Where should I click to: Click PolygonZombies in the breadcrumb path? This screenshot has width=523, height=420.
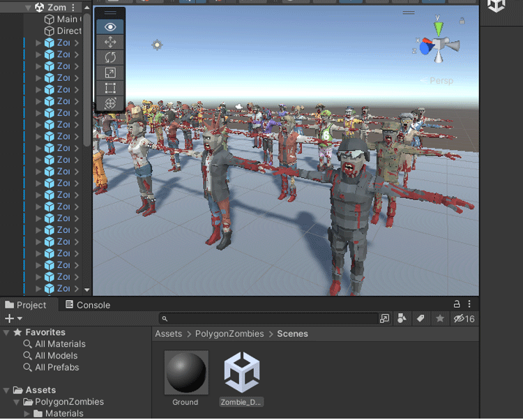click(x=229, y=334)
